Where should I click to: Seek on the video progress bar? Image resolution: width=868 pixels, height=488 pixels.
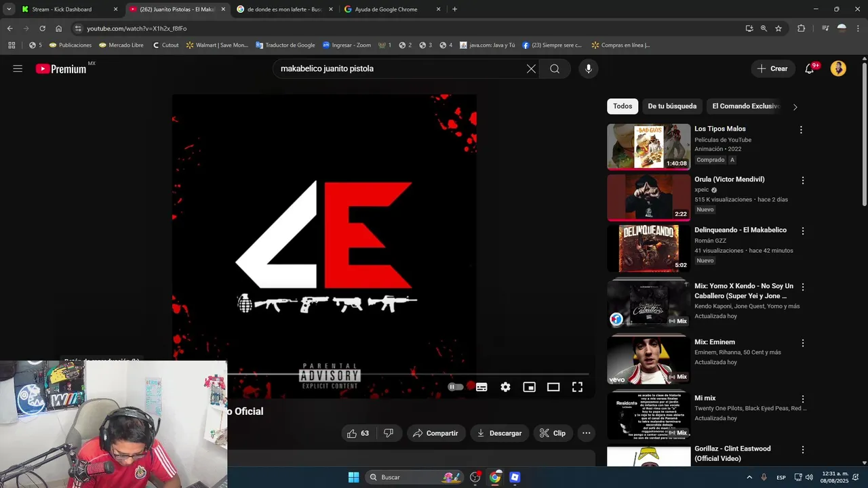(x=407, y=374)
